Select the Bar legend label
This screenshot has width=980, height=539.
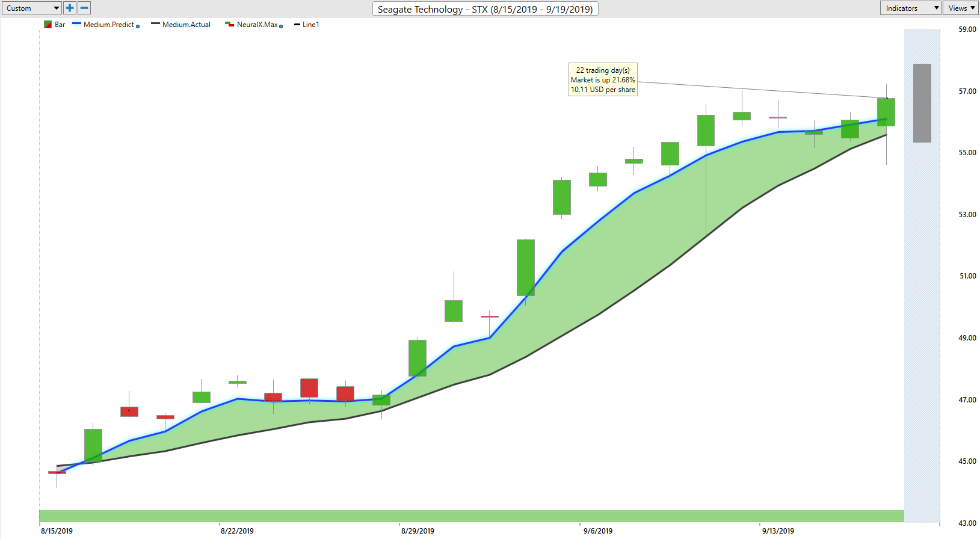pyautogui.click(x=60, y=25)
